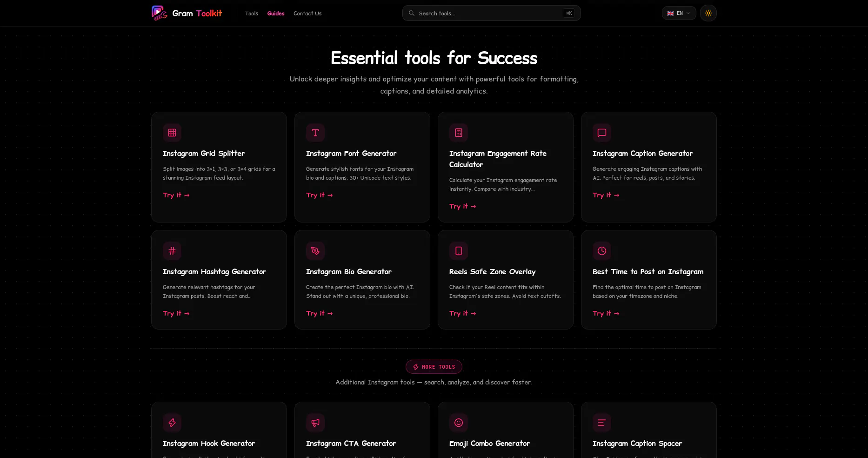Viewport: 868px width, 458px height.
Task: Click Try it under Instagram Font Generator
Action: (320, 195)
